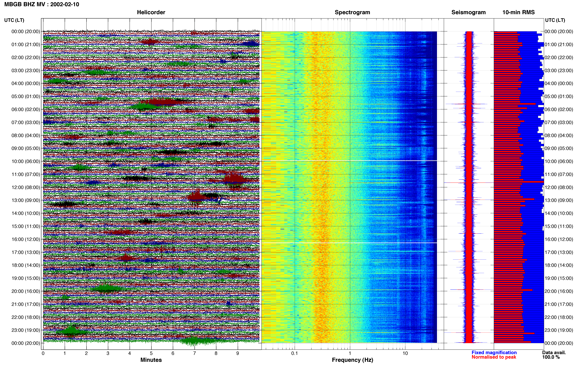Click the green event burst near 19:50
588x368 pixels.
click(106, 288)
